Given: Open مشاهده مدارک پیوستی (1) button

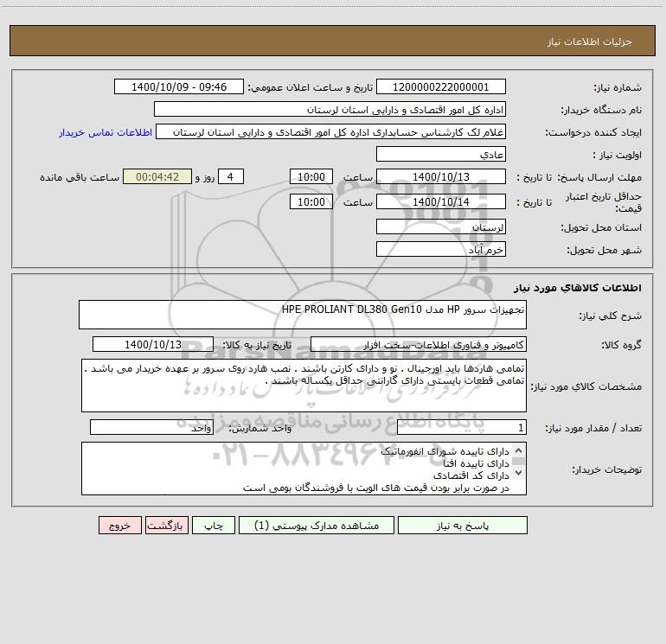Looking at the screenshot, I should [317, 526].
